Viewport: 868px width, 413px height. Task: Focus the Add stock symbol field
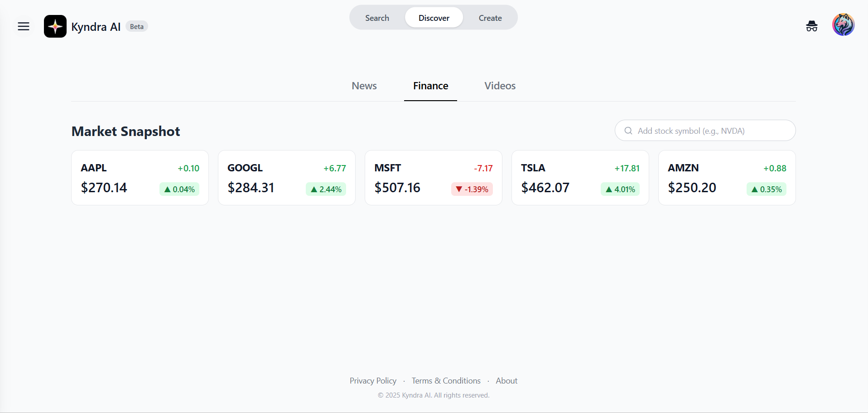pos(705,131)
